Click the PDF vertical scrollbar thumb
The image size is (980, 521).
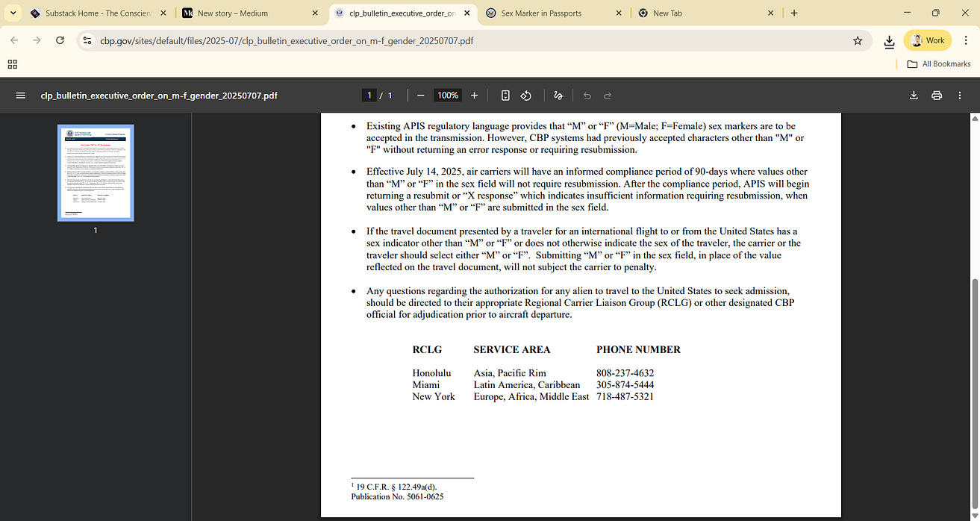coord(976,394)
